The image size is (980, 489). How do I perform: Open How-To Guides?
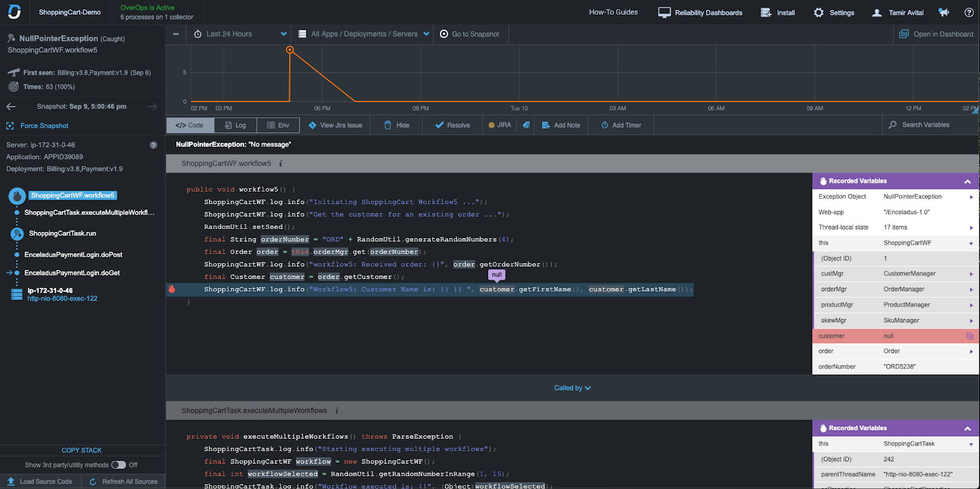coord(613,12)
